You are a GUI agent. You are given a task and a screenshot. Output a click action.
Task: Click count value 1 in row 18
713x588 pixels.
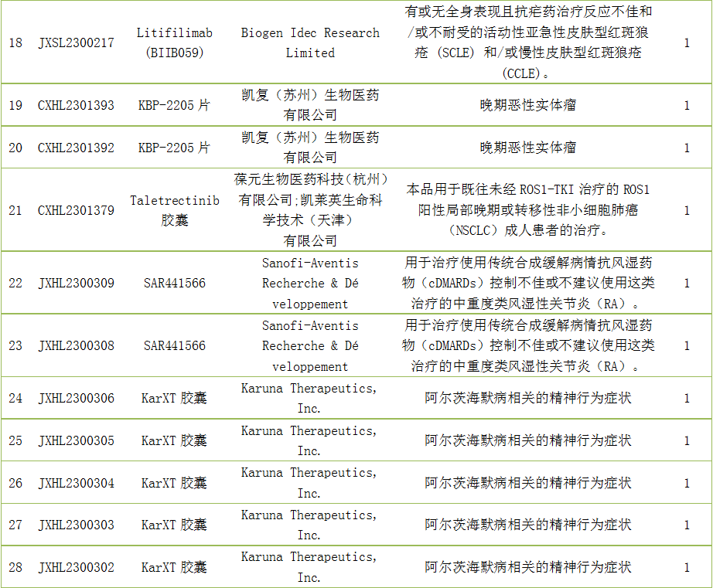point(687,42)
